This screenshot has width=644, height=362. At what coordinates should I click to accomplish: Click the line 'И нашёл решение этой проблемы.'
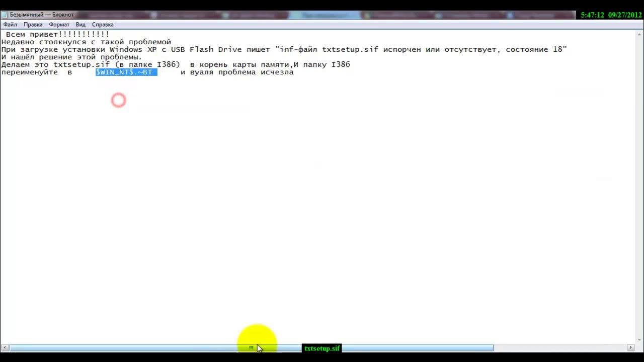tap(71, 57)
